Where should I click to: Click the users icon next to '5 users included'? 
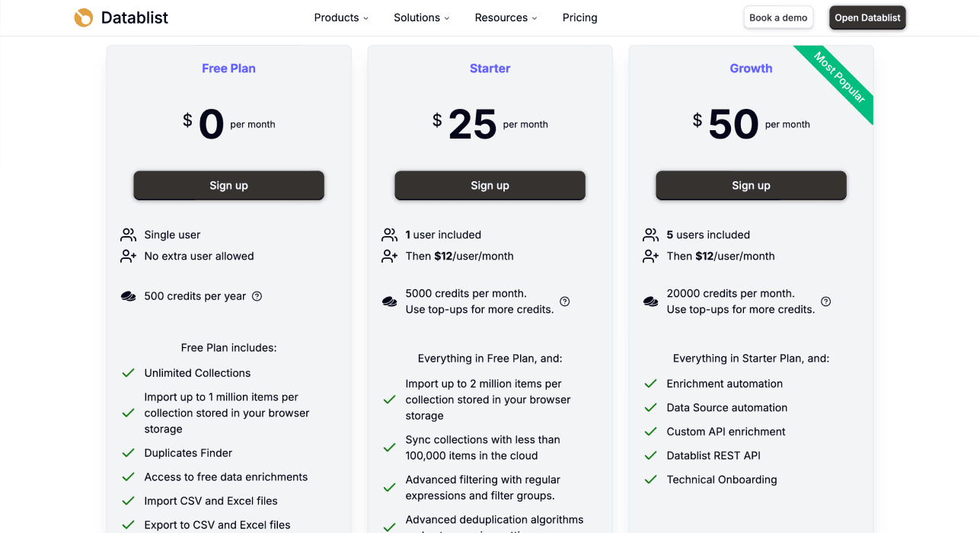coord(650,235)
